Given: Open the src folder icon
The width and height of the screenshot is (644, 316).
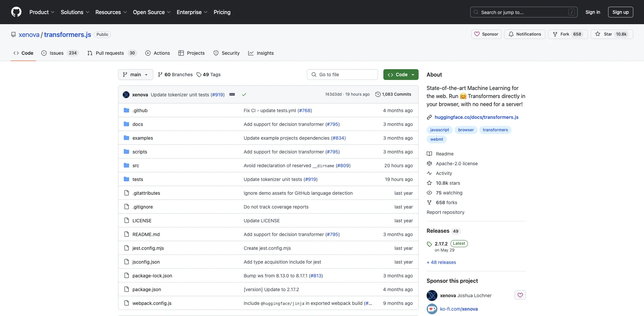Looking at the screenshot, I should [126, 166].
